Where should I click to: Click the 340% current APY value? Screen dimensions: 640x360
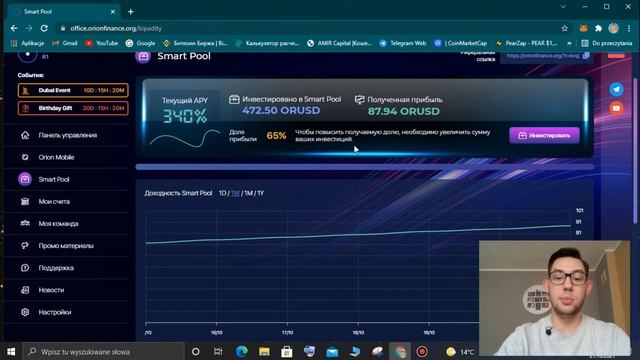185,116
